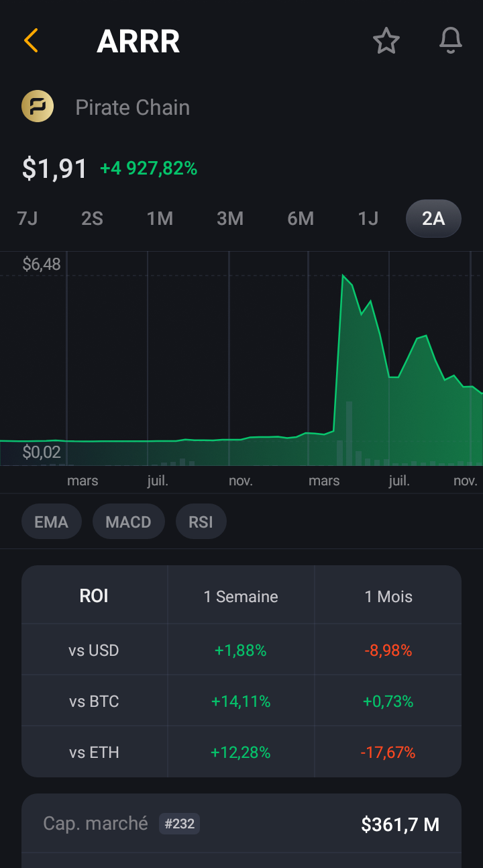483x868 pixels.
Task: Add ARRR to favorites with the star
Action: pos(386,42)
